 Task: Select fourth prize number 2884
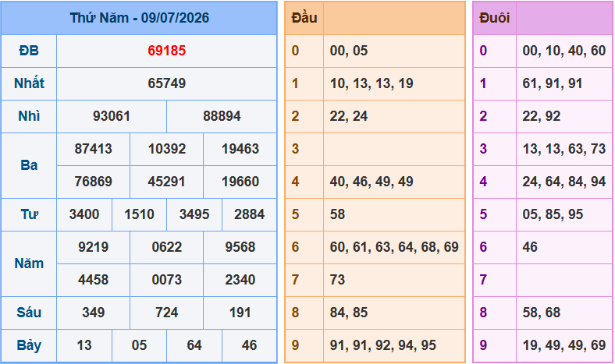click(250, 214)
